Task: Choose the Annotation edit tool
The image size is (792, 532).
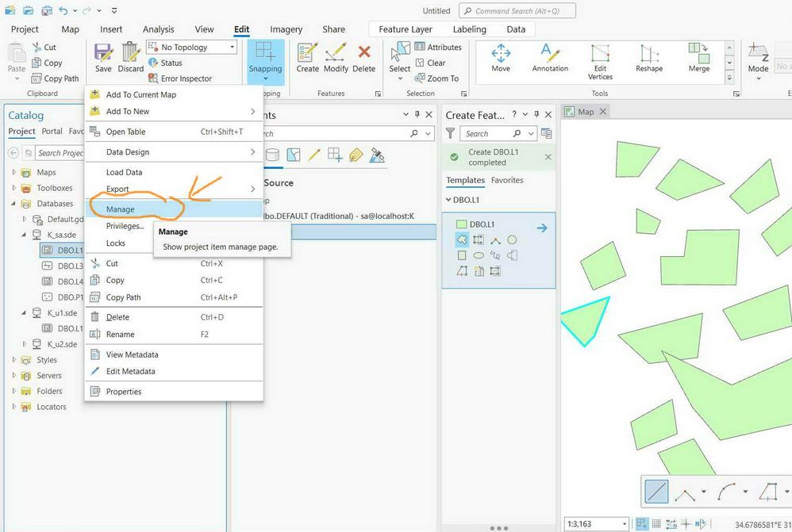Action: point(550,58)
